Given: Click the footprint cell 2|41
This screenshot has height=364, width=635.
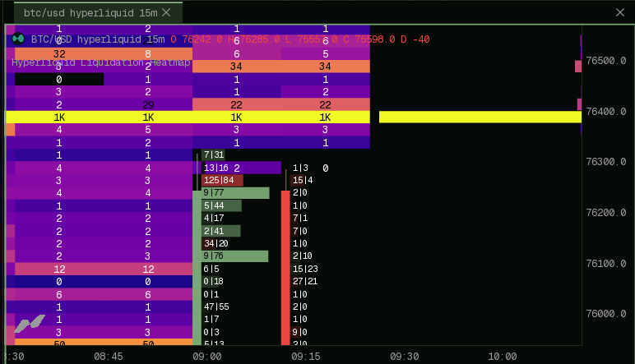Looking at the screenshot, I should point(221,231).
